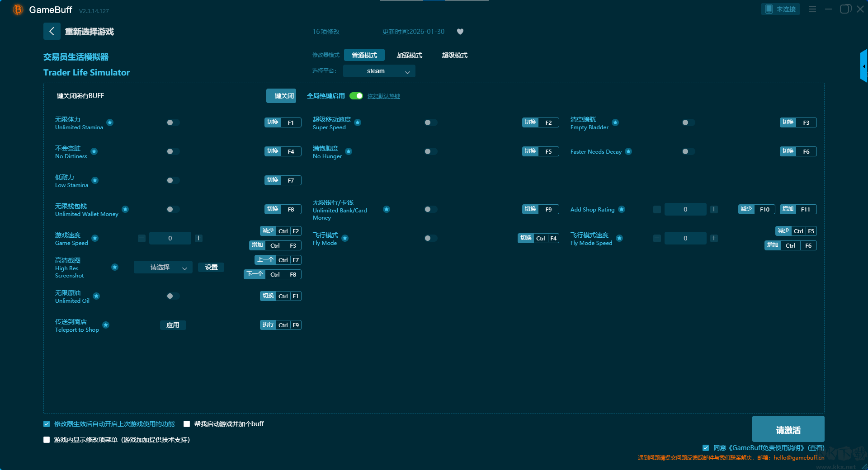This screenshot has width=868, height=470.
Task: Click star icon beside Fly Mode
Action: coord(345,238)
